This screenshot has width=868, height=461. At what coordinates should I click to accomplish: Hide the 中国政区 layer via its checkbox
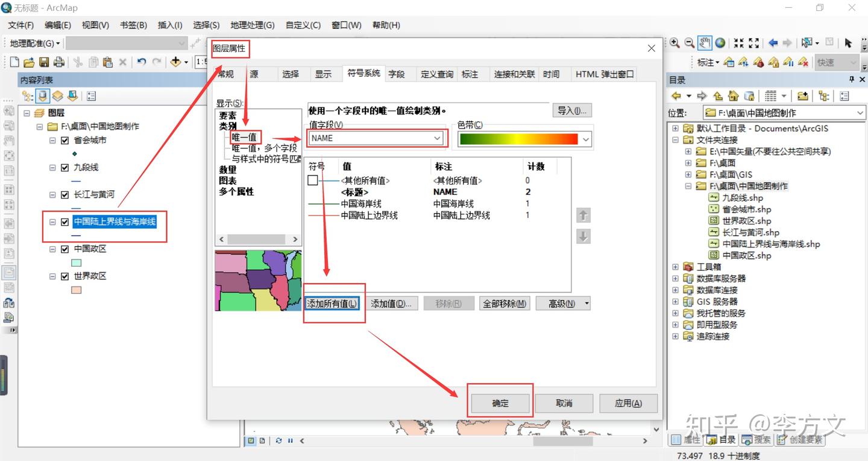[64, 249]
